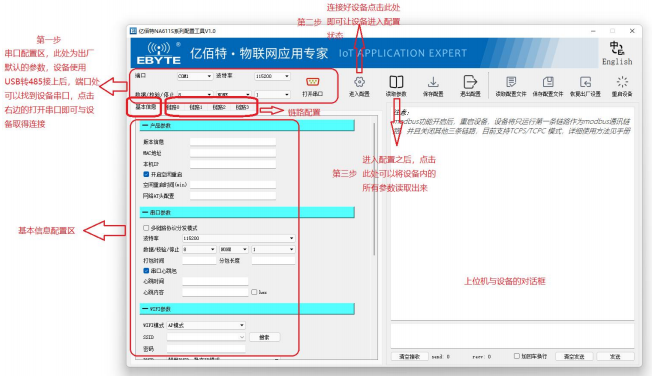Click the 'recv: 0' counter text
Screen dimensions: 659x376
(x=482, y=357)
